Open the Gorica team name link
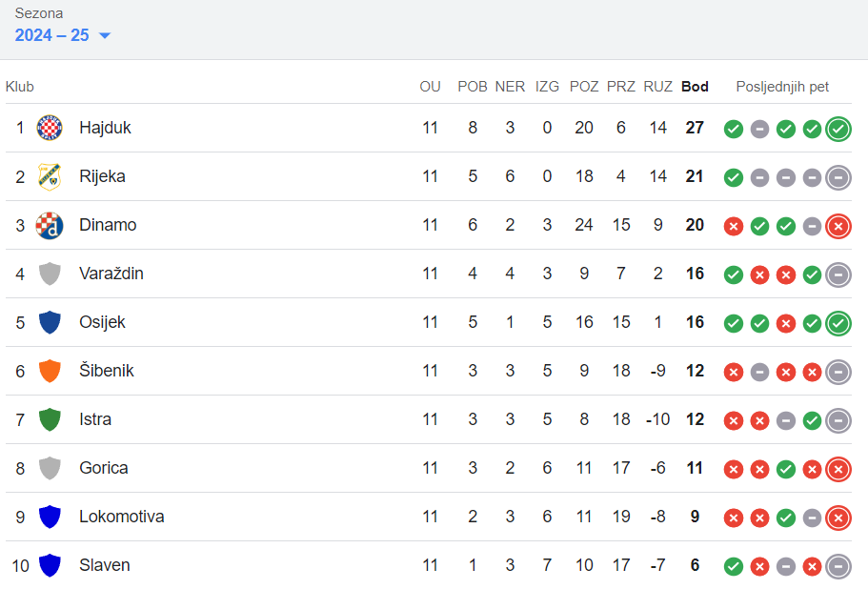Screen dimensions: 868x589 (x=104, y=468)
